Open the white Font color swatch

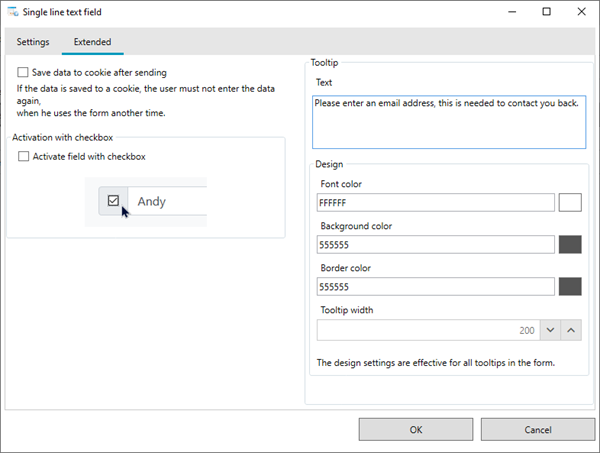click(x=570, y=202)
